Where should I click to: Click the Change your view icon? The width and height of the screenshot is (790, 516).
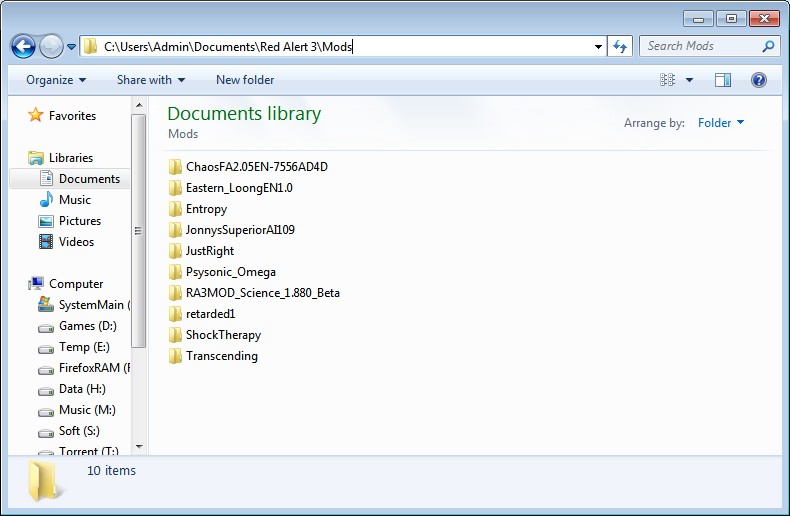pos(668,80)
